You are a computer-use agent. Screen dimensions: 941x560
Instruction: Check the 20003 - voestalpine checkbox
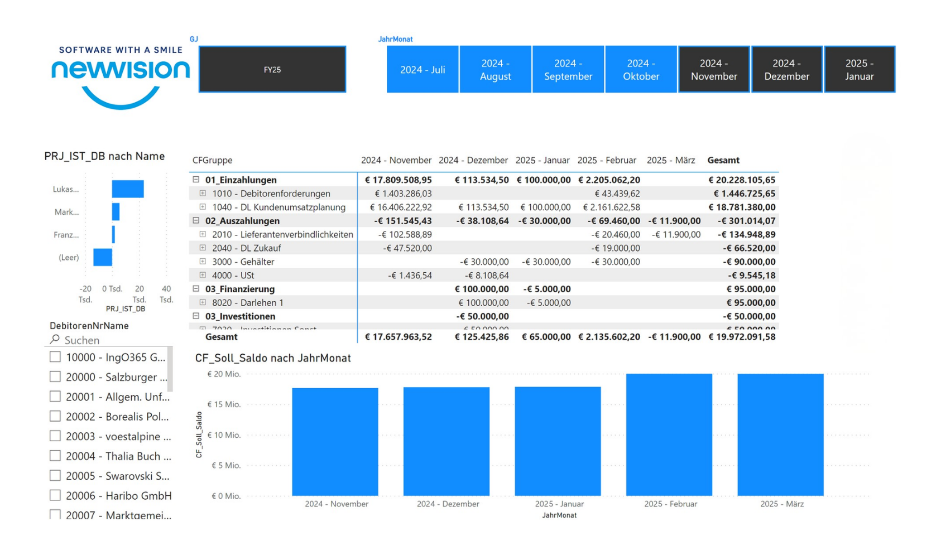pos(55,435)
